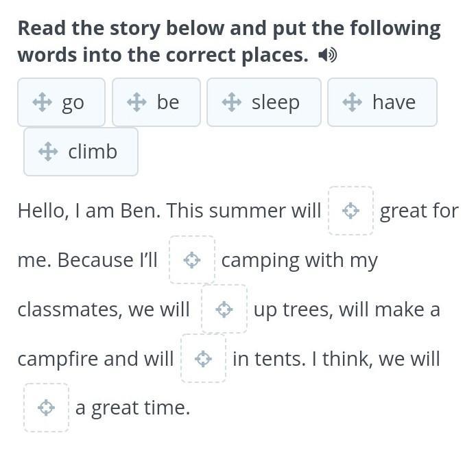The image size is (476, 455).
Task: Choose the word 'sleep' label
Action: (x=276, y=102)
